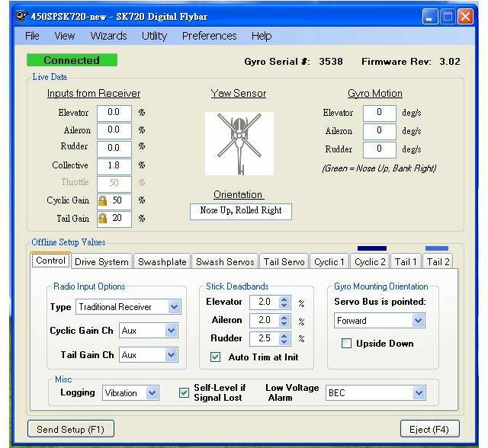Image resolution: width=488 pixels, height=448 pixels.
Task: Minimize the SK720 Digital Flybar window
Action: click(x=430, y=17)
